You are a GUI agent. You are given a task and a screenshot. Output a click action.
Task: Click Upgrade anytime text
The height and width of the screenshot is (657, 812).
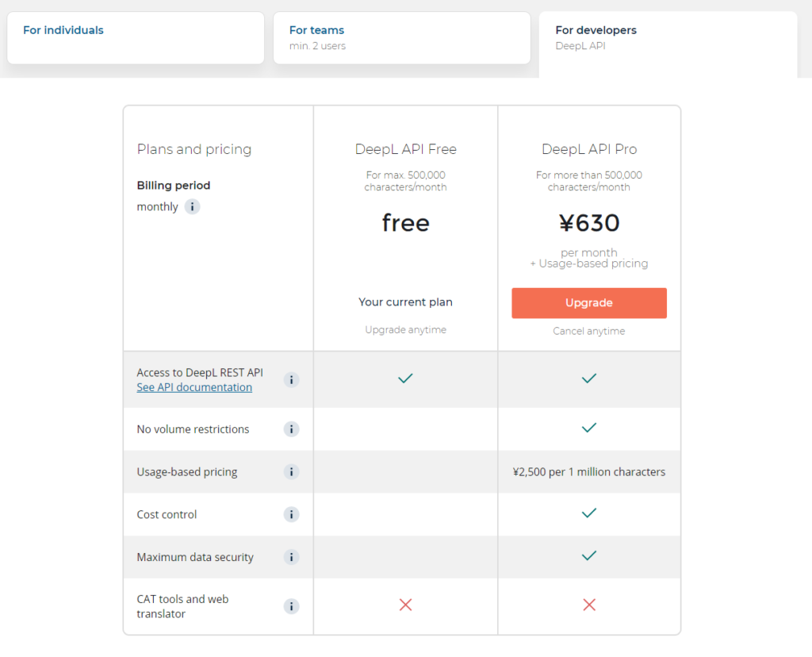point(405,330)
